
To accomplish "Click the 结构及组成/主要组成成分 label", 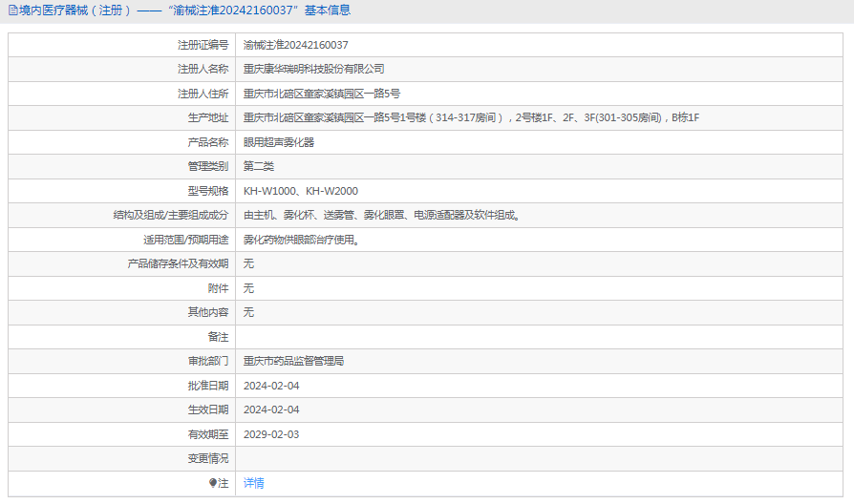I will (x=171, y=215).
